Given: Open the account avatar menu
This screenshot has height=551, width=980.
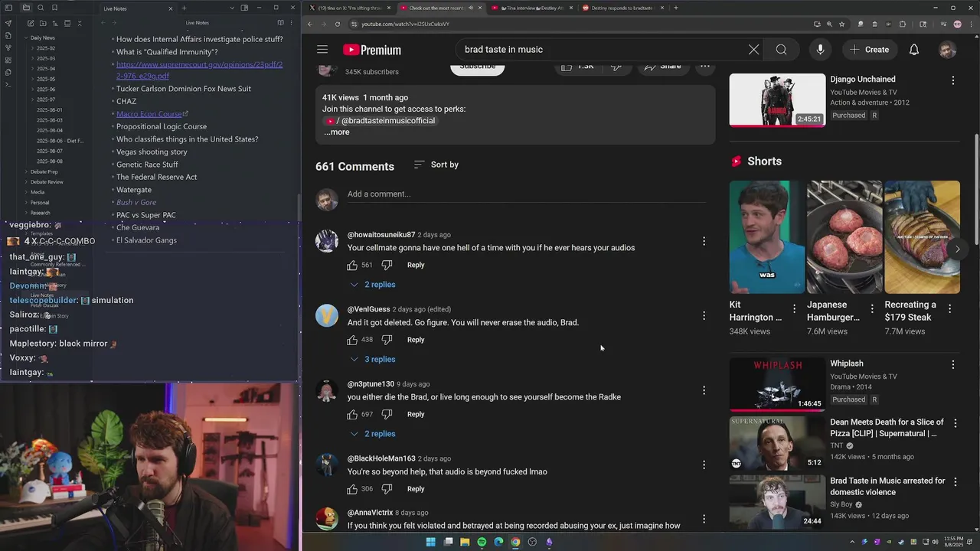Looking at the screenshot, I should [x=948, y=50].
